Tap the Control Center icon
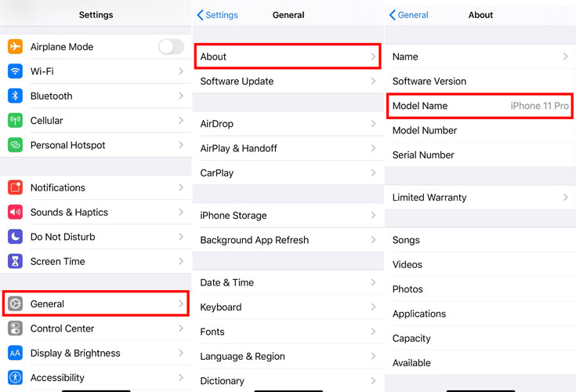The height and width of the screenshot is (392, 576). click(x=16, y=328)
